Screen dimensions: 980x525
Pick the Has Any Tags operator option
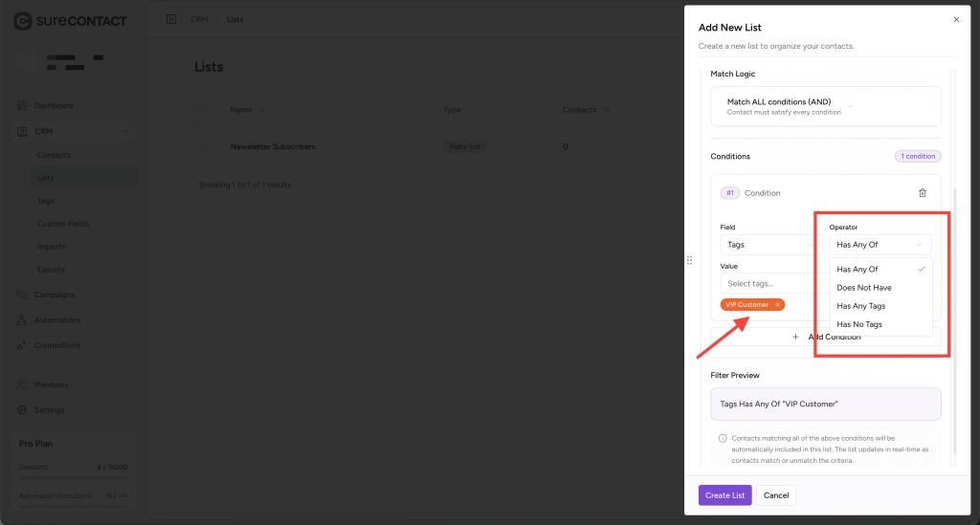(861, 306)
